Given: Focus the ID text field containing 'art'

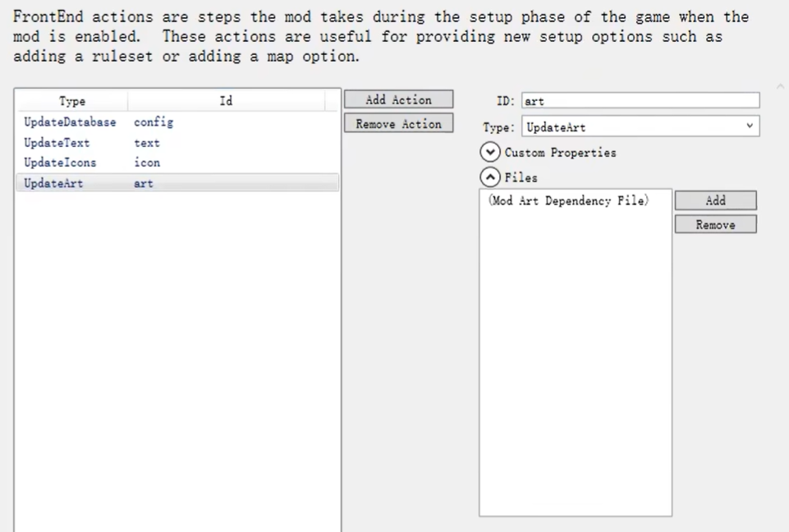Looking at the screenshot, I should [640, 101].
